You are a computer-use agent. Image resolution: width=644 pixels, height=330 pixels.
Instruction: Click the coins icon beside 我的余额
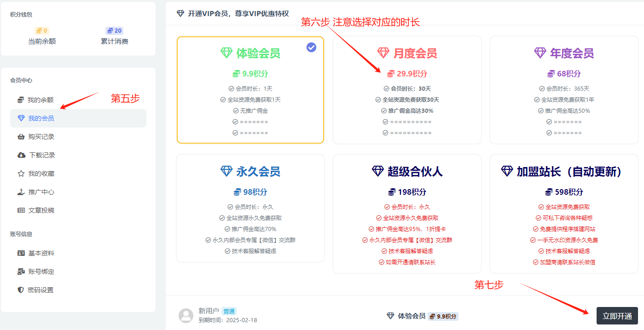21,100
